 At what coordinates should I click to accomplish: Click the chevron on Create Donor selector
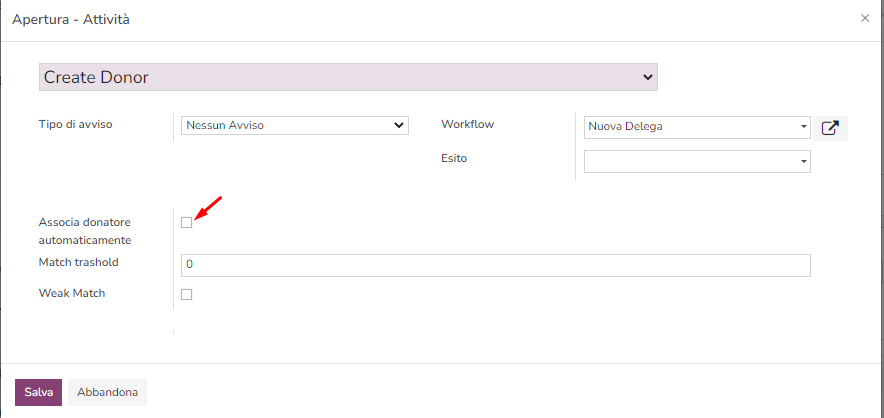(x=648, y=77)
